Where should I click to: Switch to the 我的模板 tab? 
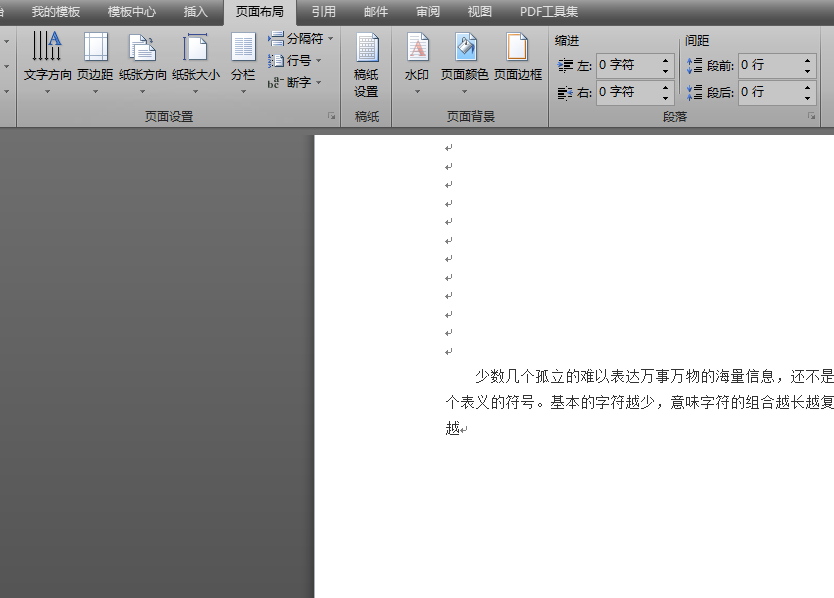click(56, 12)
